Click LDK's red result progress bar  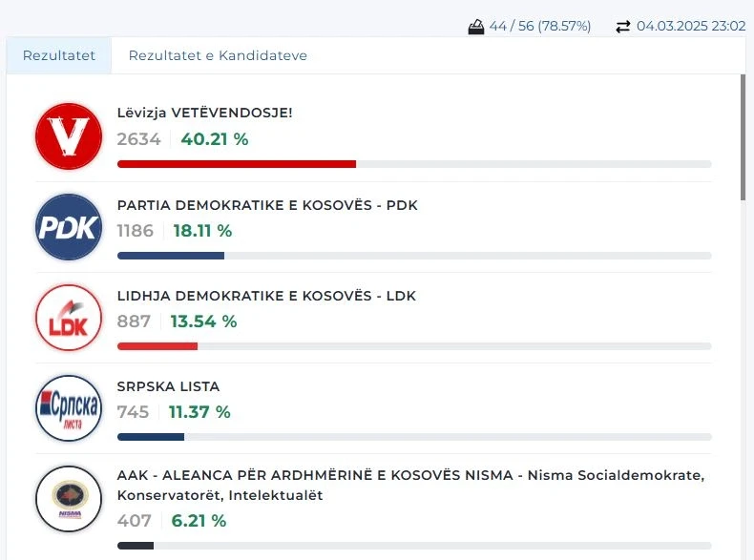click(x=157, y=346)
